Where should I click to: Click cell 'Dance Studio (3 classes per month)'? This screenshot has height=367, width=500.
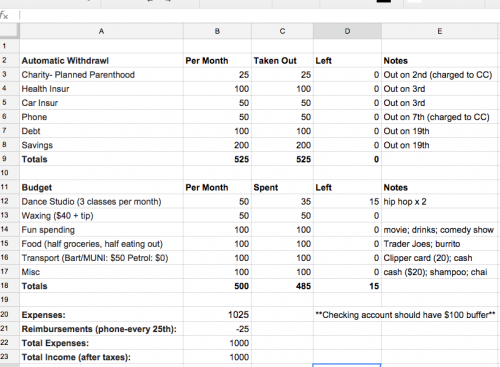point(101,202)
